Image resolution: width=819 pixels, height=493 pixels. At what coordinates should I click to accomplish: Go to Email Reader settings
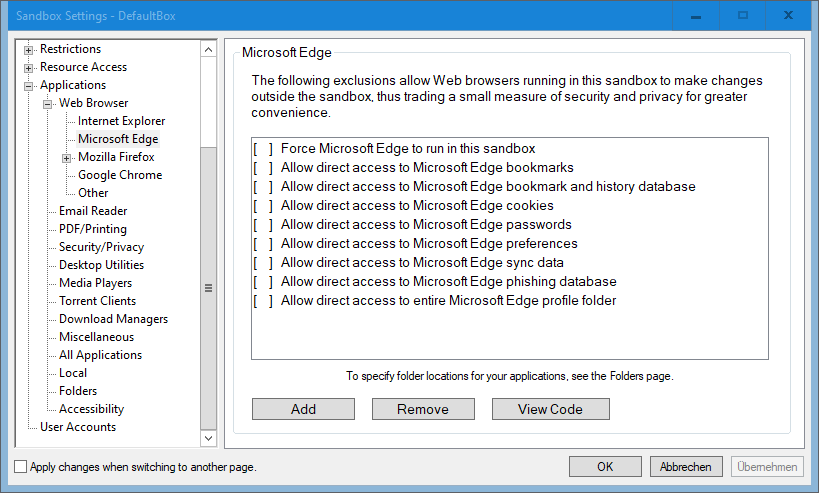click(93, 211)
